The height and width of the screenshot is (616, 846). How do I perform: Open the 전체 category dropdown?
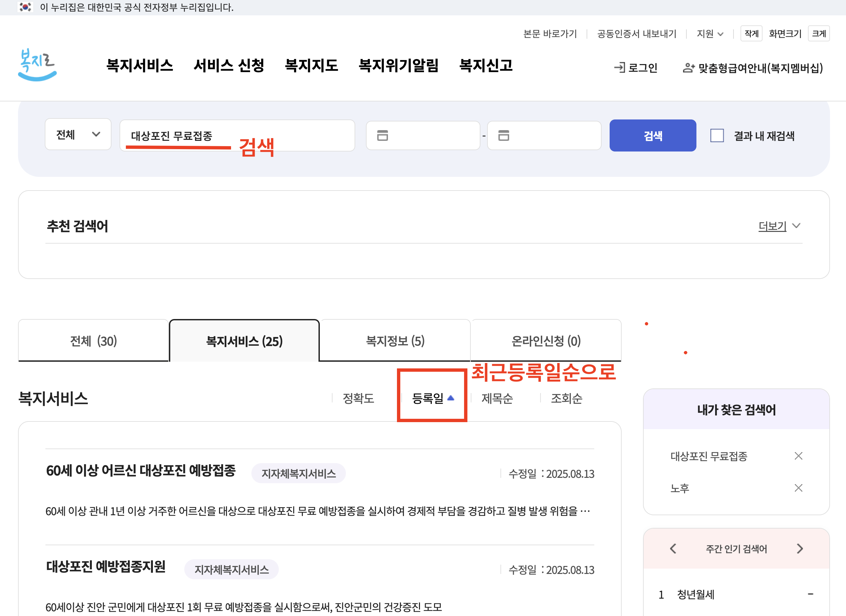click(78, 134)
